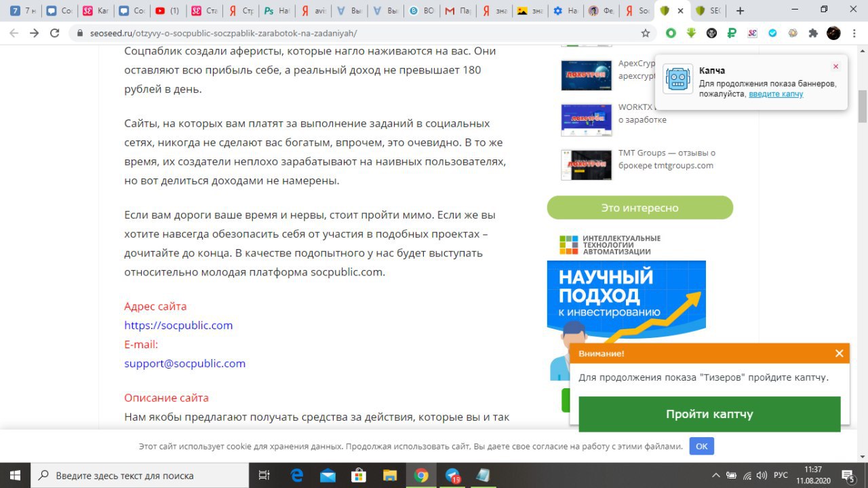Image resolution: width=868 pixels, height=488 pixels.
Task: Click the Chrome taskbar icon
Action: pyautogui.click(x=421, y=475)
